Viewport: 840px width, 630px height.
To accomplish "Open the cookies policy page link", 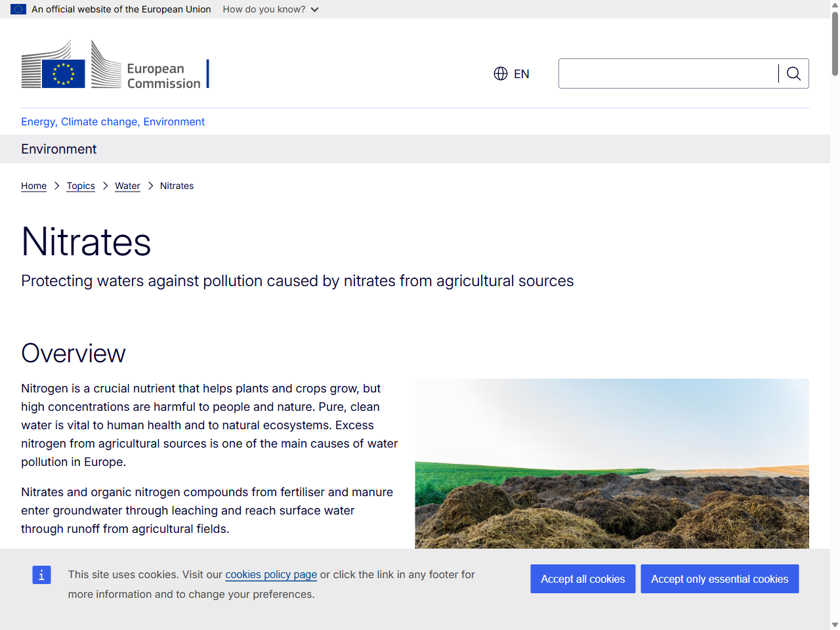I will pyautogui.click(x=271, y=574).
